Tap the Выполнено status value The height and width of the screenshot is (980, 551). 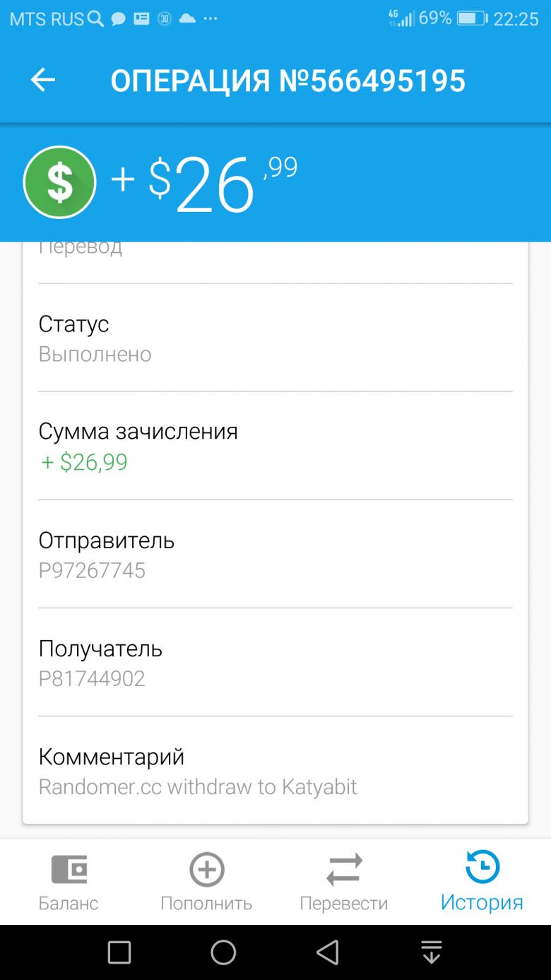pyautogui.click(x=95, y=354)
